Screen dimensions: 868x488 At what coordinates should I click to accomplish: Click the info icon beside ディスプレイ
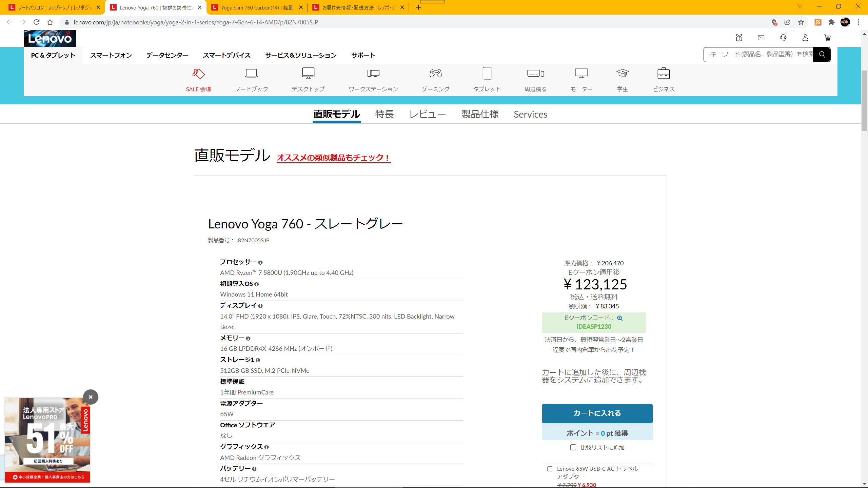coord(260,306)
